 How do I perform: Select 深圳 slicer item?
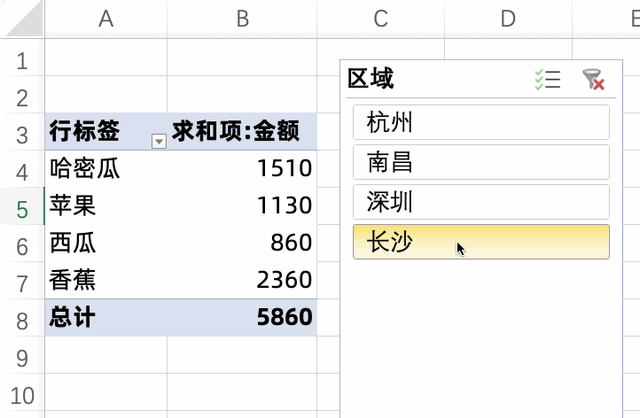click(481, 202)
